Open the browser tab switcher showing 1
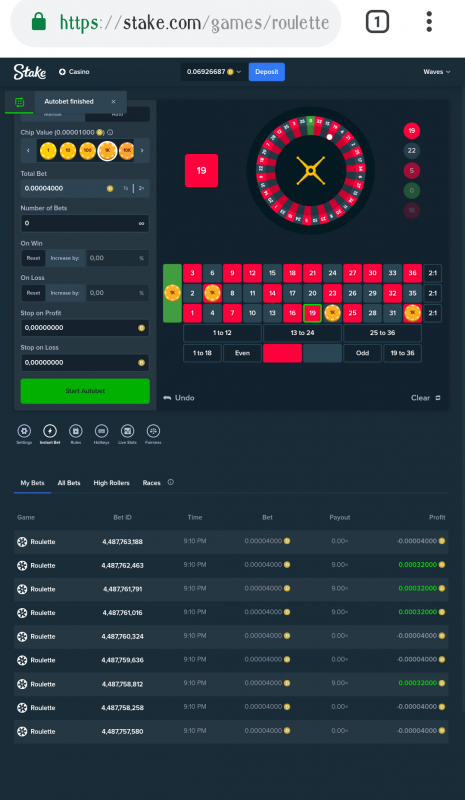The height and width of the screenshot is (800, 465). [x=377, y=22]
